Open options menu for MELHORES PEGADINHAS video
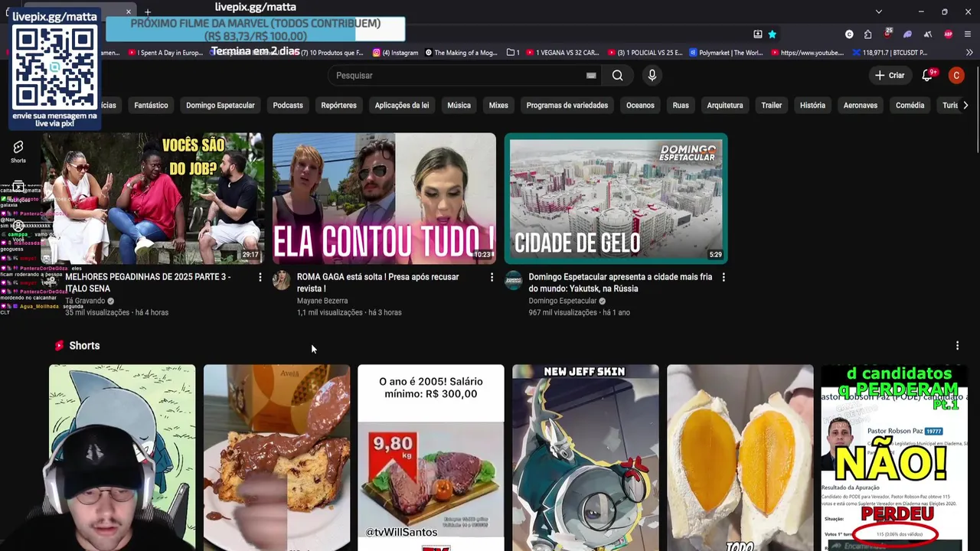 click(x=260, y=277)
